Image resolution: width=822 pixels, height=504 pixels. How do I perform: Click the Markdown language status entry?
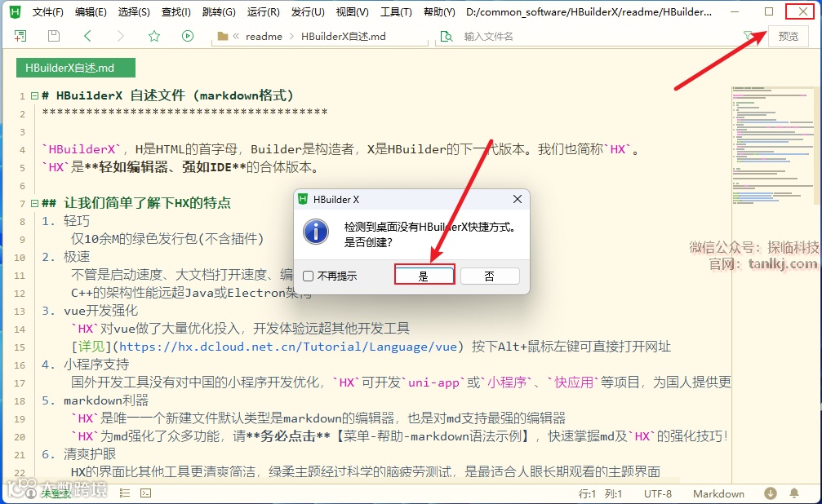[x=718, y=493]
